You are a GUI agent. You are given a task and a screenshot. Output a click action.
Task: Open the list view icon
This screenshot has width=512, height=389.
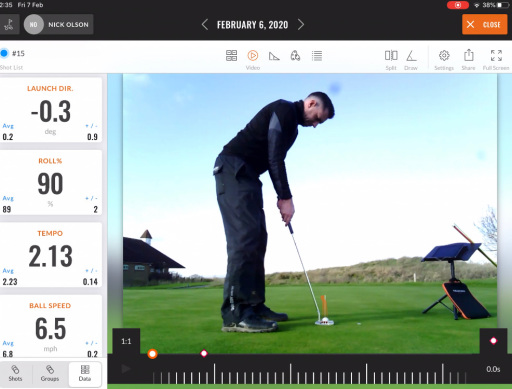click(x=317, y=56)
